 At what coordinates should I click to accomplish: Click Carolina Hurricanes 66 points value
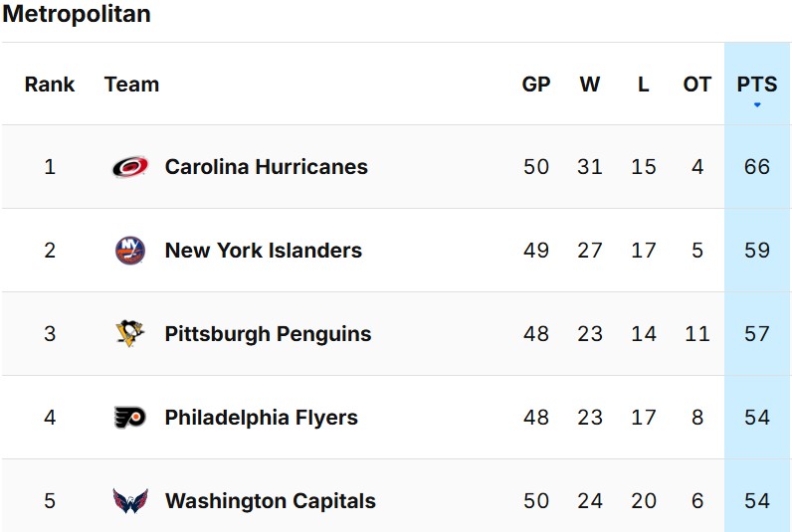coord(757,167)
